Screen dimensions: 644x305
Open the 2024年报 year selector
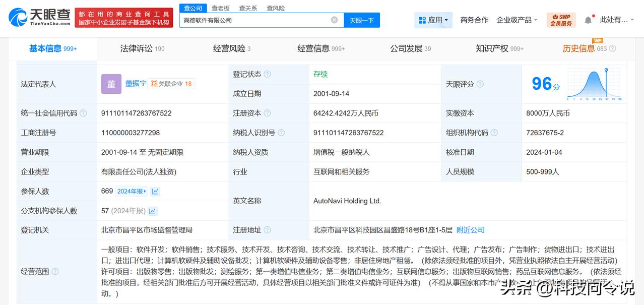coord(132,191)
